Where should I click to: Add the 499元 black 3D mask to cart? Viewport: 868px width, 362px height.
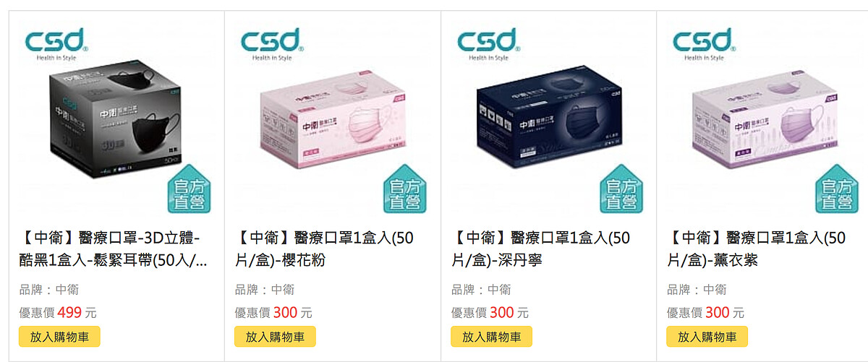[59, 337]
